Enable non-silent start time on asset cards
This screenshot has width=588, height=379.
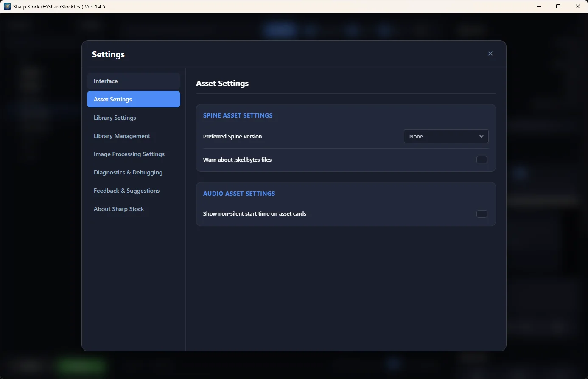coord(482,213)
